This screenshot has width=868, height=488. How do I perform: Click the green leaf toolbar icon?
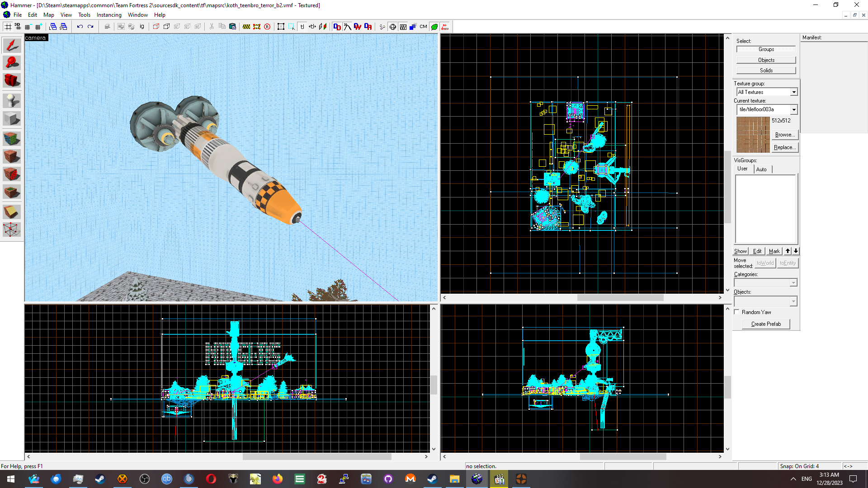coord(434,27)
